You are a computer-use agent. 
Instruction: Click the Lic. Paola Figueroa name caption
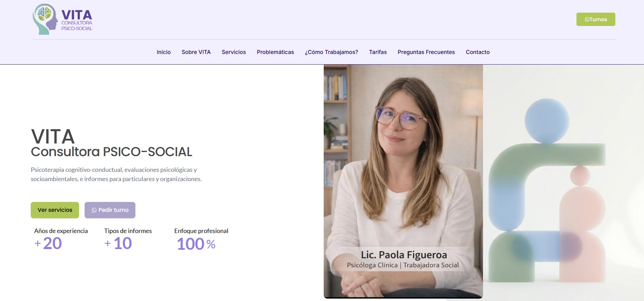pos(404,255)
